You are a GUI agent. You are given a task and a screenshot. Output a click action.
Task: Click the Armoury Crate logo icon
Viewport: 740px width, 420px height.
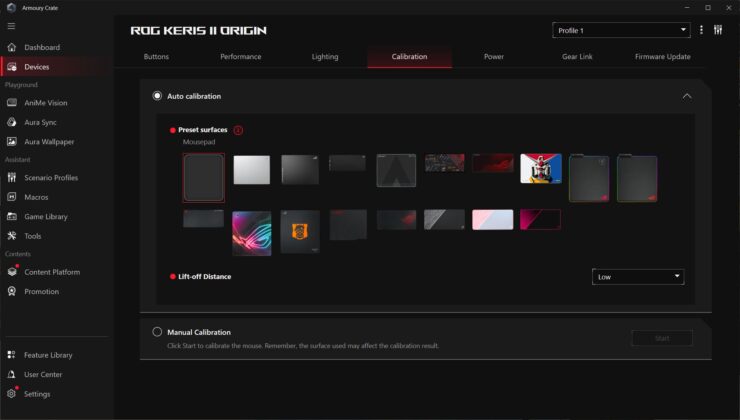click(x=11, y=8)
